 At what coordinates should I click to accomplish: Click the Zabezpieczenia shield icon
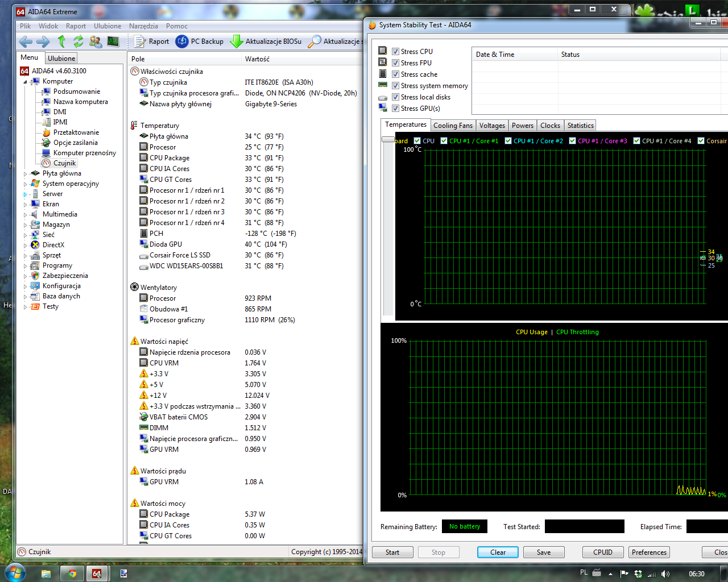point(35,276)
